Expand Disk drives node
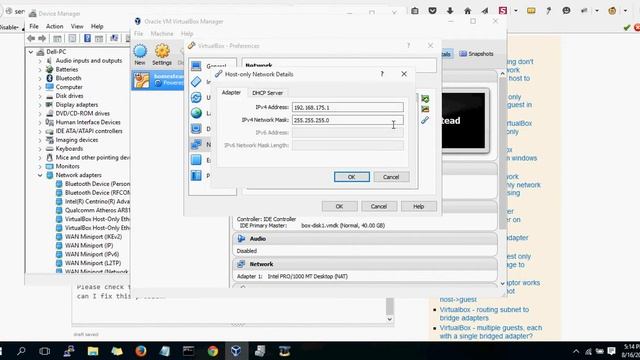The image size is (640, 360). (x=40, y=96)
